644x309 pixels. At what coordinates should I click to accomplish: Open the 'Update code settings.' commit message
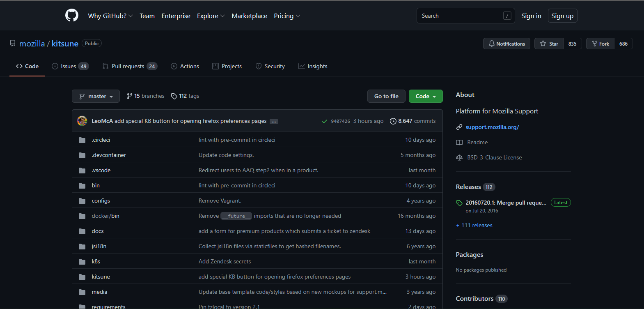pyautogui.click(x=226, y=155)
